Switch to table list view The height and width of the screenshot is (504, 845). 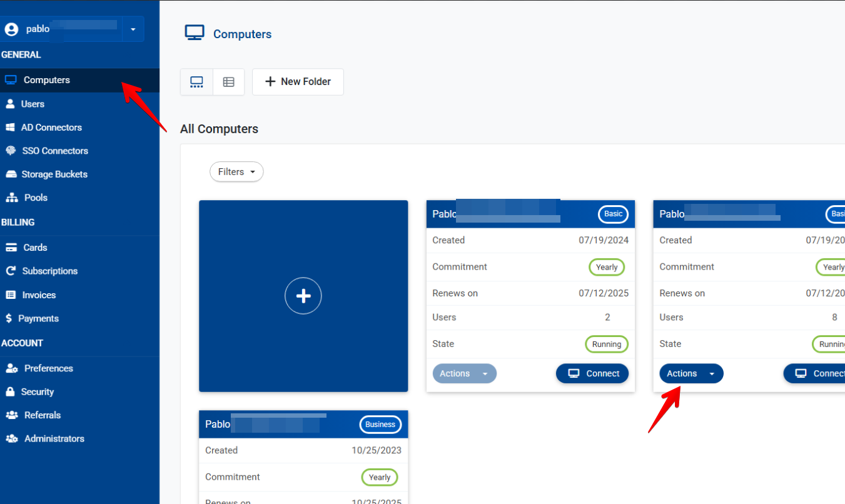(x=228, y=82)
